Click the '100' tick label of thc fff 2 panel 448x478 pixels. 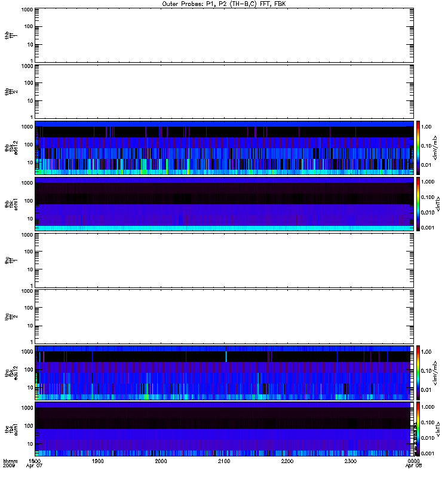coord(29,308)
